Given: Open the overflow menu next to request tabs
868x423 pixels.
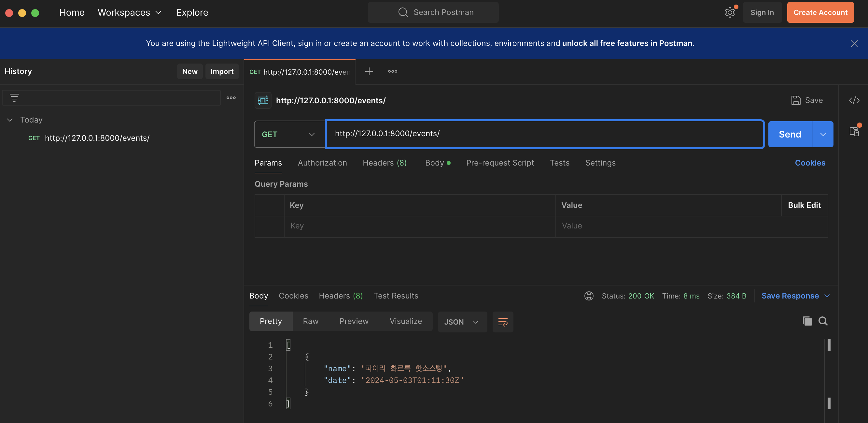Looking at the screenshot, I should click(392, 71).
